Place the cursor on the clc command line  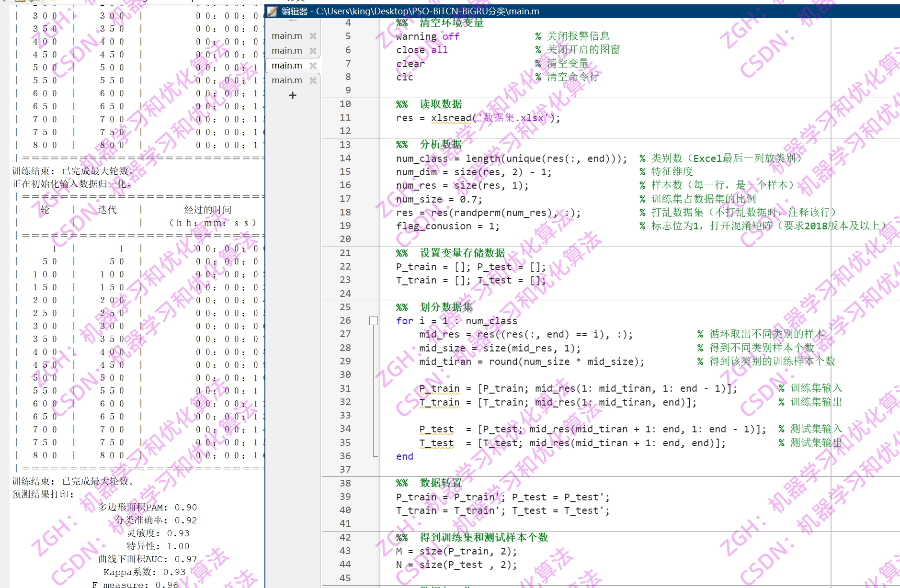[x=405, y=77]
